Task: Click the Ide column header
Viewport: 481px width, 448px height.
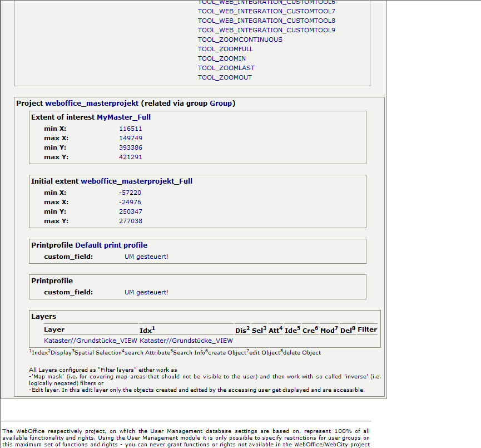Action: tap(292, 330)
